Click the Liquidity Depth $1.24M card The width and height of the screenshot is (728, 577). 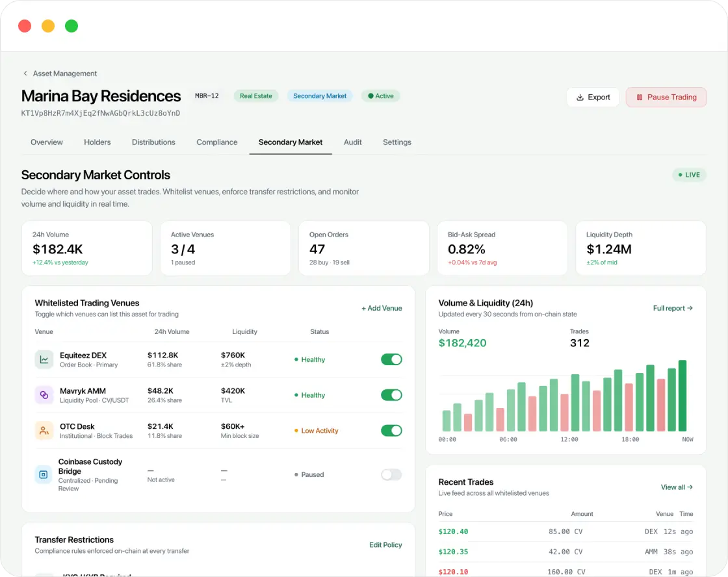point(641,248)
